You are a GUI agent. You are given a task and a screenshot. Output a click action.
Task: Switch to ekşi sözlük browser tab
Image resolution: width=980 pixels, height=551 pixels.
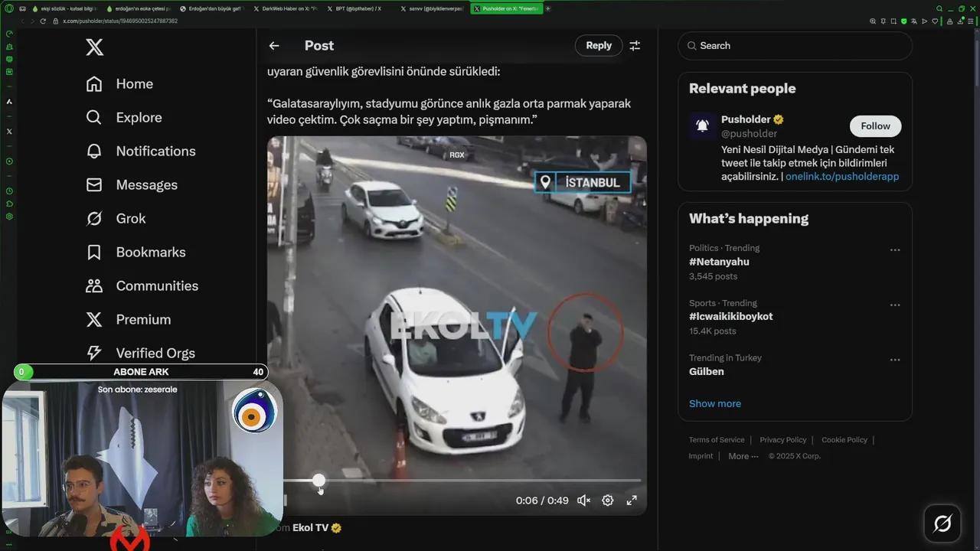pos(66,9)
